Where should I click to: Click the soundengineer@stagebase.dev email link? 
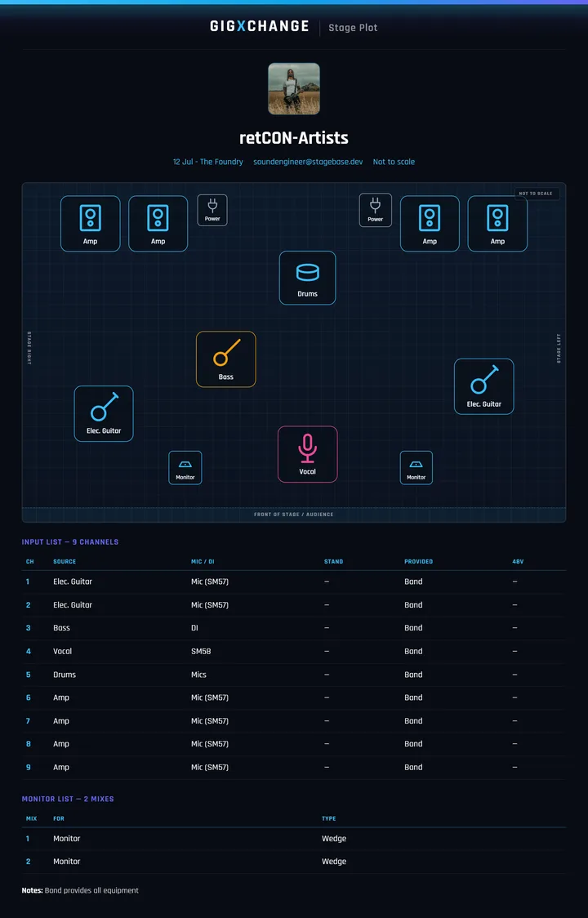(308, 162)
